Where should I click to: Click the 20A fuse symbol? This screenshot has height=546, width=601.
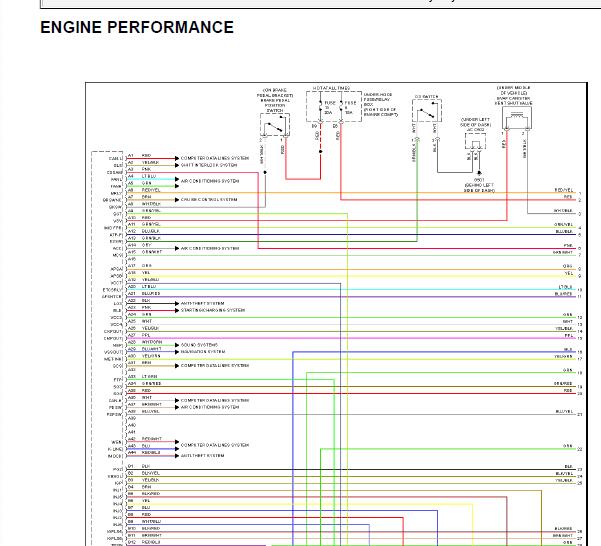320,107
